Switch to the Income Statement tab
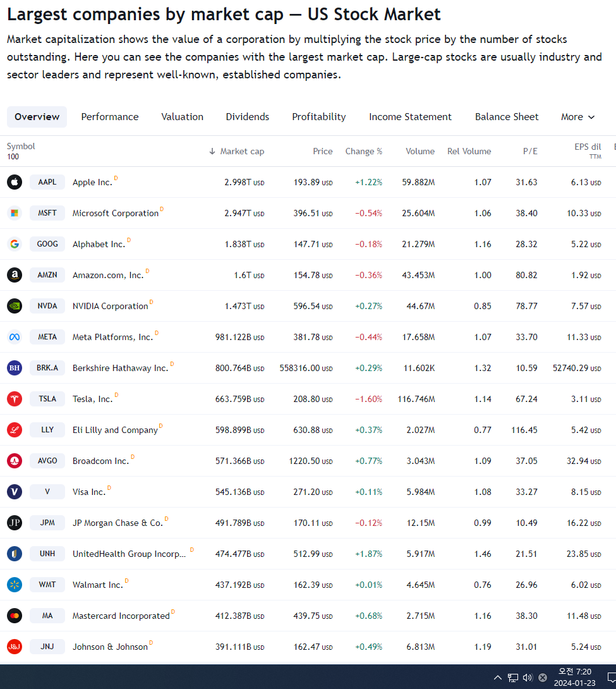This screenshot has width=616, height=689. click(410, 117)
